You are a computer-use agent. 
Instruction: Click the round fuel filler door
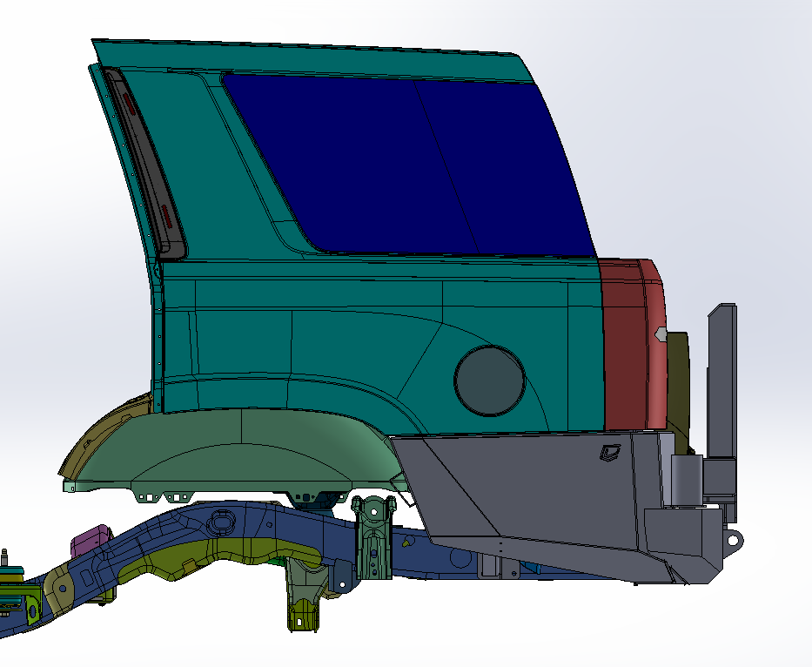[x=489, y=379]
